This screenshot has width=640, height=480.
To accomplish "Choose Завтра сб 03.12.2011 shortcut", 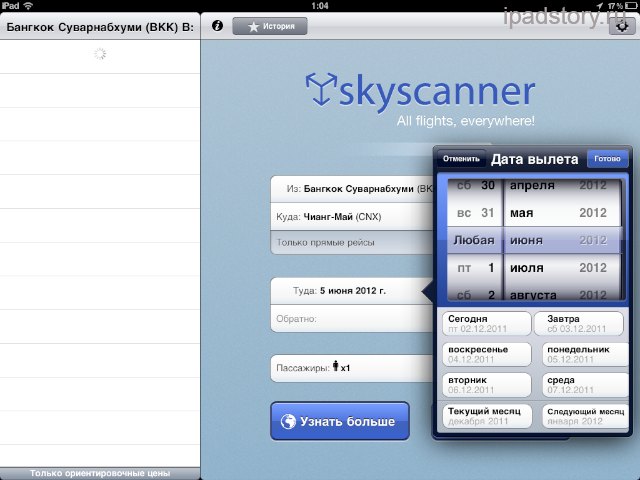I will (x=579, y=324).
